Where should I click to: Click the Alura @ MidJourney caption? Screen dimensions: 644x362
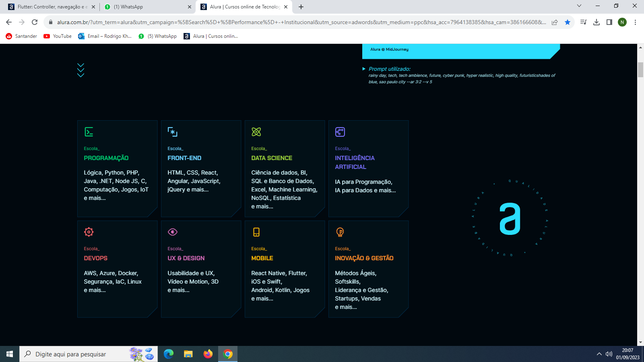pyautogui.click(x=389, y=49)
